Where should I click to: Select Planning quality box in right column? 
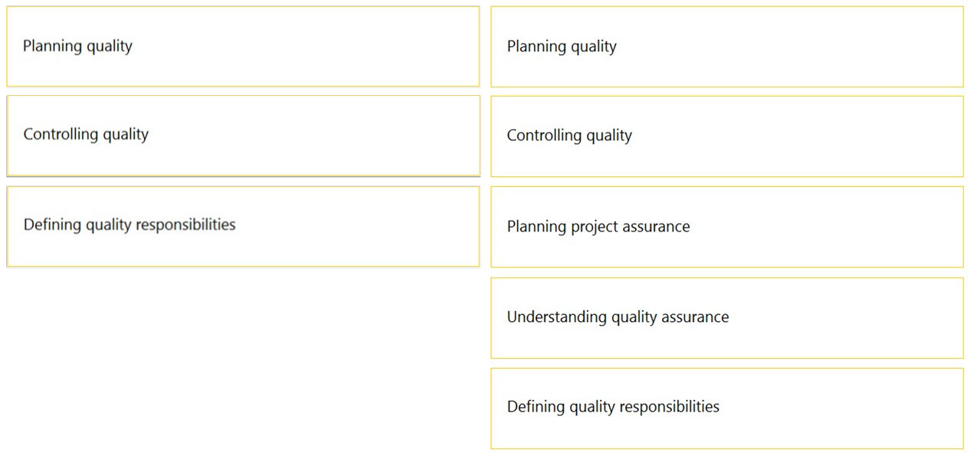tap(726, 47)
